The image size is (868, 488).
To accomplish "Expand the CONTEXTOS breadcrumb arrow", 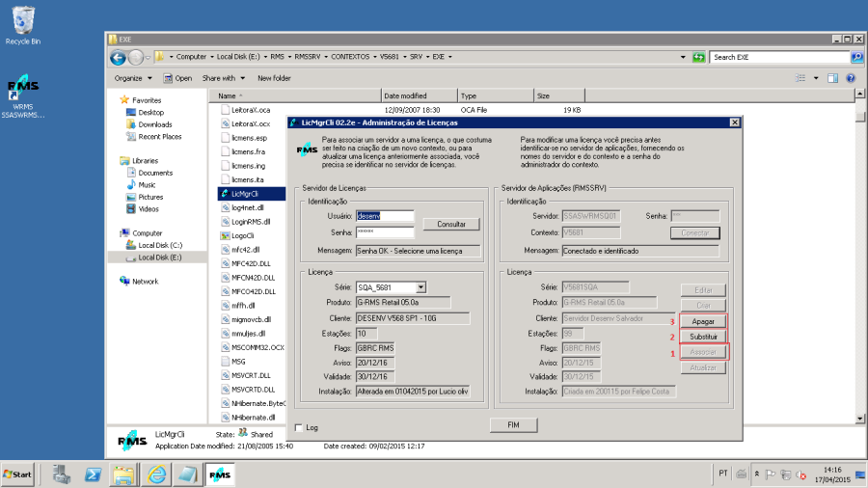I will pos(374,57).
